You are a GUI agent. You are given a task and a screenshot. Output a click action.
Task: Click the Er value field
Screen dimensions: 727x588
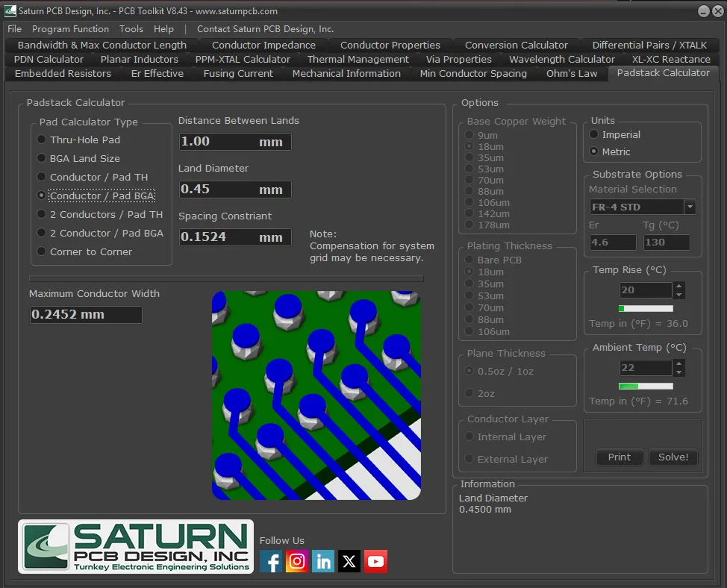pos(613,242)
